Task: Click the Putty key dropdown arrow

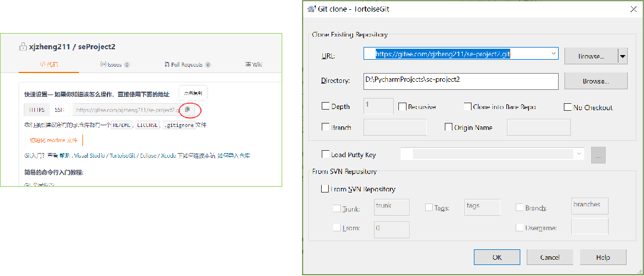Action: [x=580, y=154]
